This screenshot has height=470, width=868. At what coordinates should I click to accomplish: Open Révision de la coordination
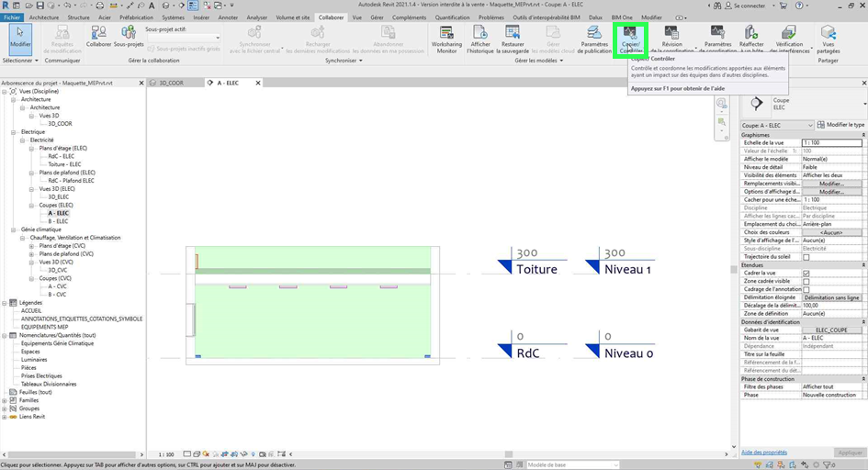coord(671,39)
